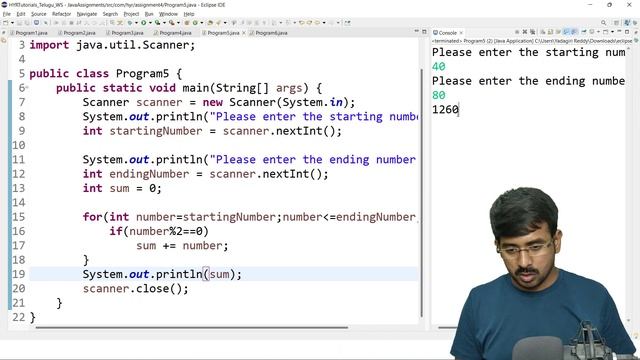Open the Project menu
The width and height of the screenshot is (640, 360).
pos(131,14)
